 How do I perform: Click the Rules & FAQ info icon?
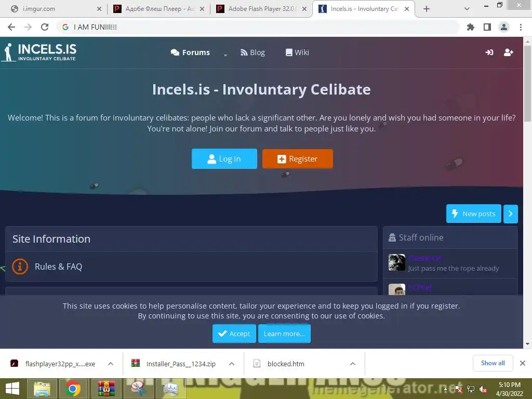(x=20, y=267)
